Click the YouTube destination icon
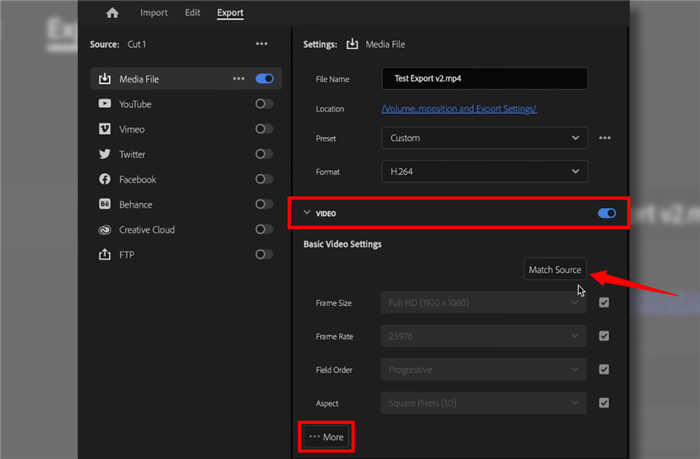The image size is (700, 459). coord(104,104)
